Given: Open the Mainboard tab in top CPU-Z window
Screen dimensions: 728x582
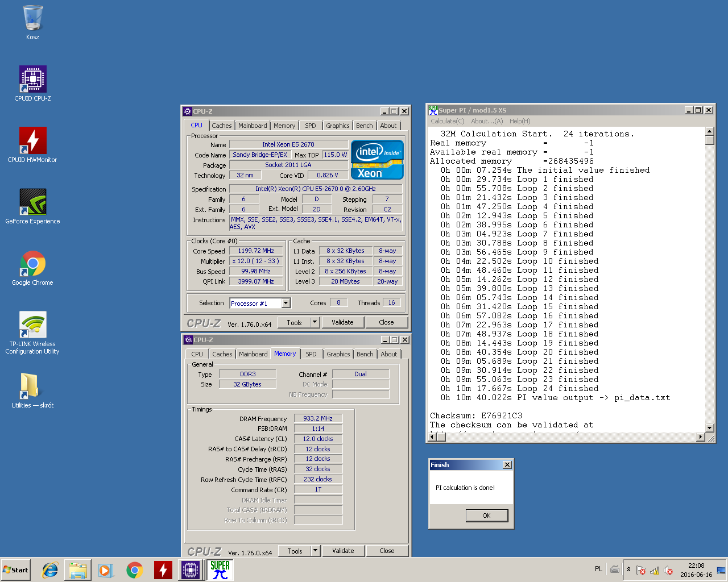Looking at the screenshot, I should tap(253, 126).
